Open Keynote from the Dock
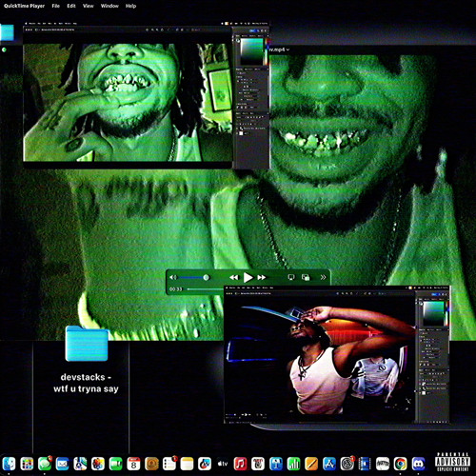 tap(276, 464)
